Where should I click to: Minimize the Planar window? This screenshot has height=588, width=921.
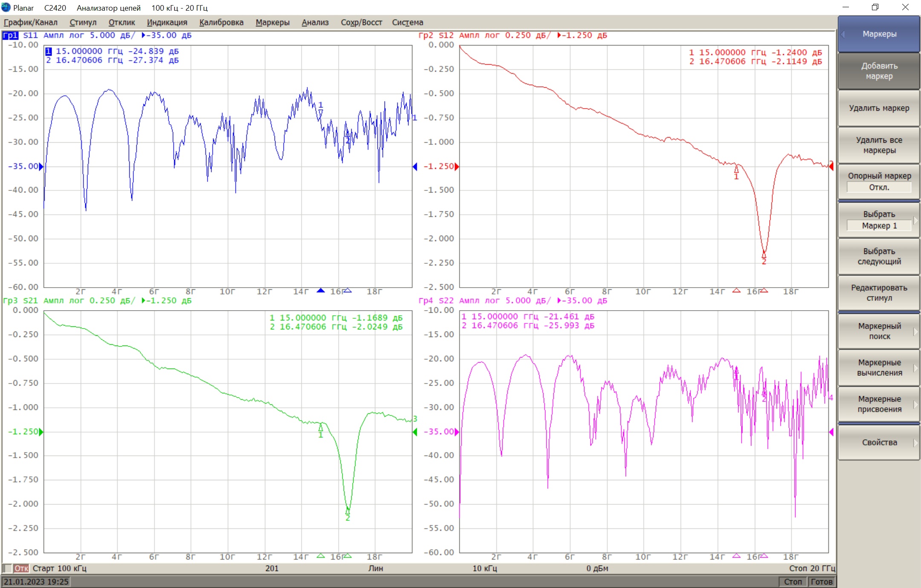coord(846,7)
